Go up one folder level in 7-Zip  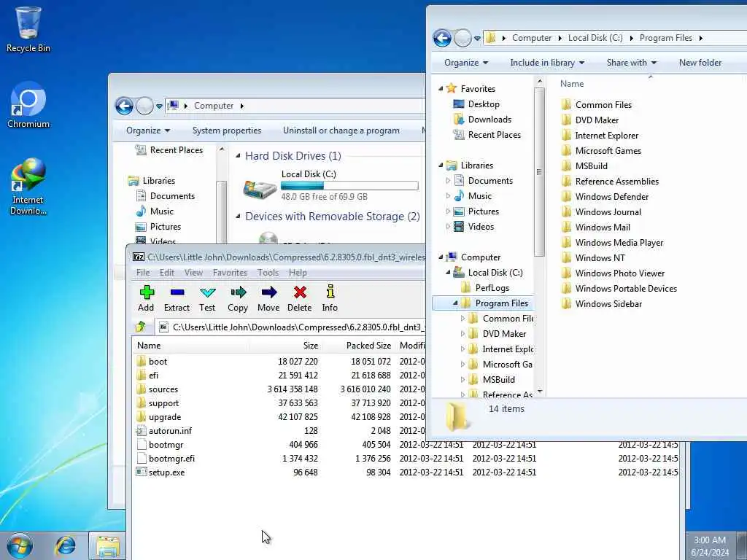pos(141,327)
